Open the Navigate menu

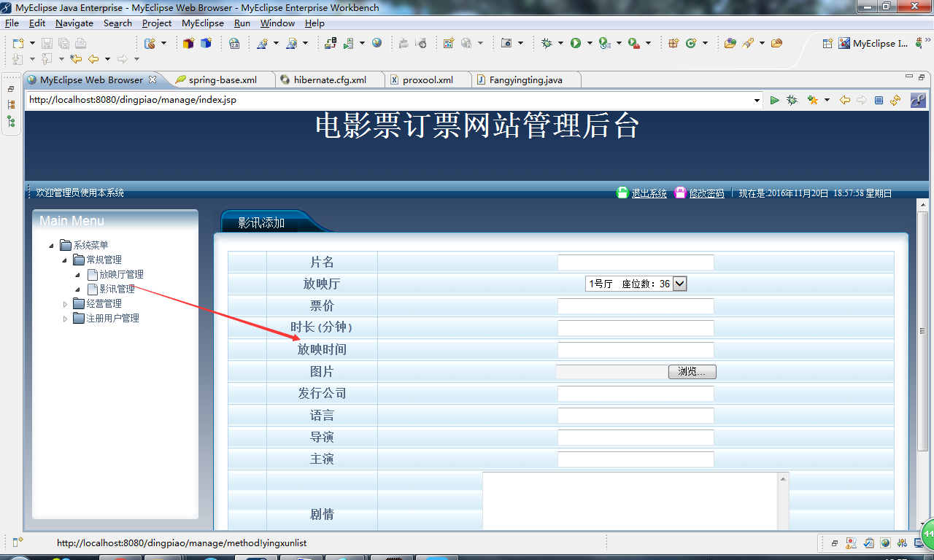point(74,23)
